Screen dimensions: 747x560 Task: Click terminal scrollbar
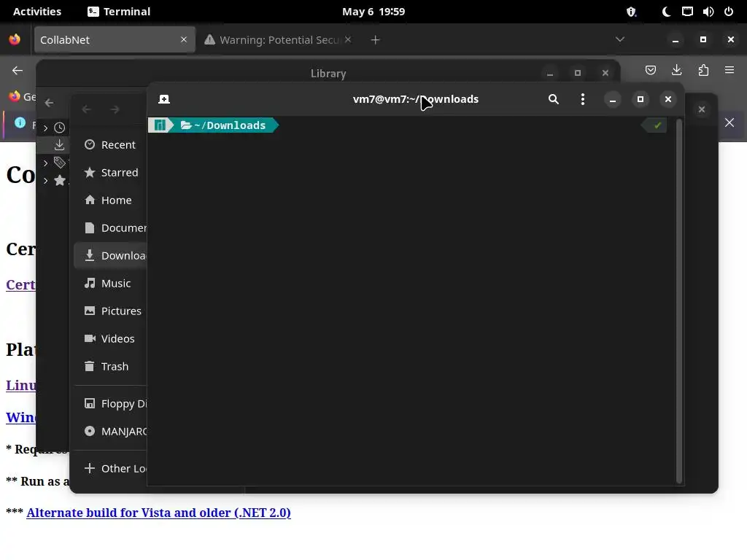click(x=679, y=300)
